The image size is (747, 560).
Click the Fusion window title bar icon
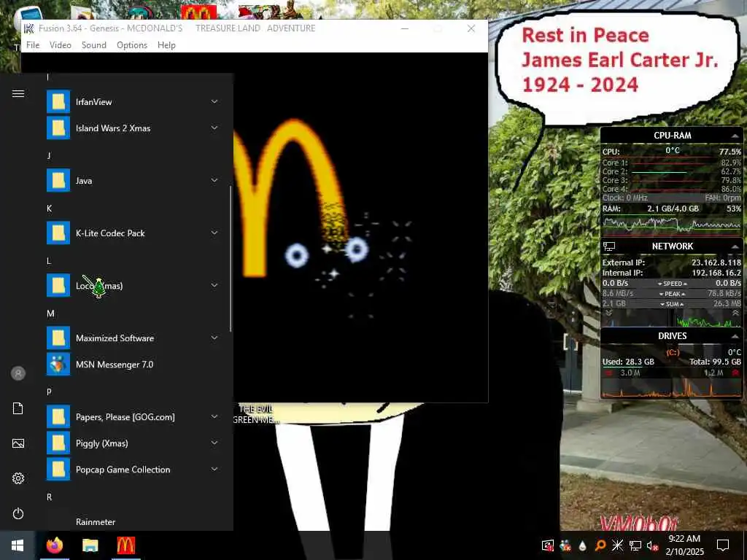tap(29, 28)
